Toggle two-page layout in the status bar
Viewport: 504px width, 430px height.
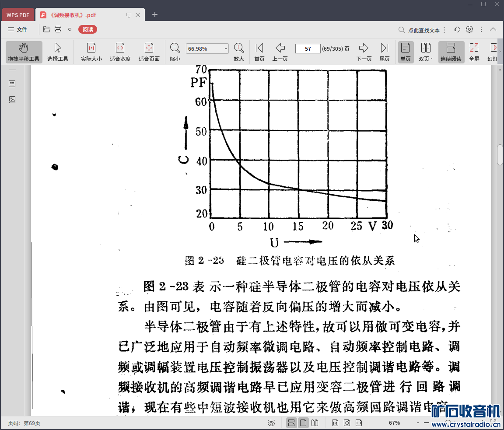[315, 423]
